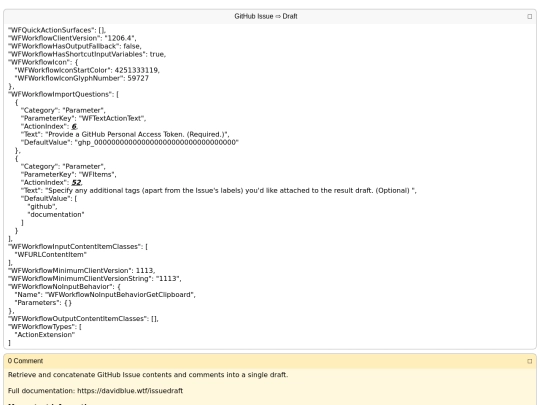Collapse the GitHub Issue Draft panel toggle icon
Viewport: 540px width, 405px height.
click(x=529, y=17)
